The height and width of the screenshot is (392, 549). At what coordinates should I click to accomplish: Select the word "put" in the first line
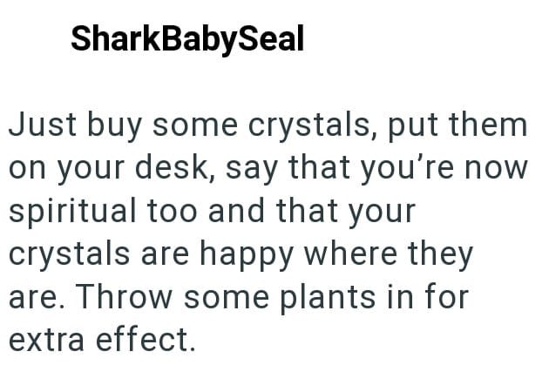coord(414,126)
